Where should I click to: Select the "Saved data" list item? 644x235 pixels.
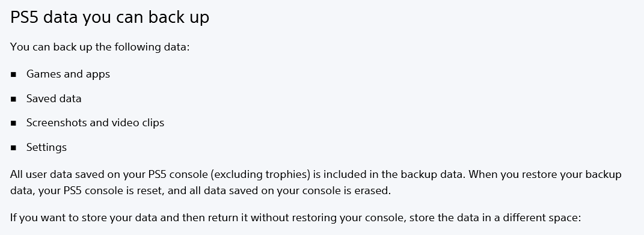54,99
